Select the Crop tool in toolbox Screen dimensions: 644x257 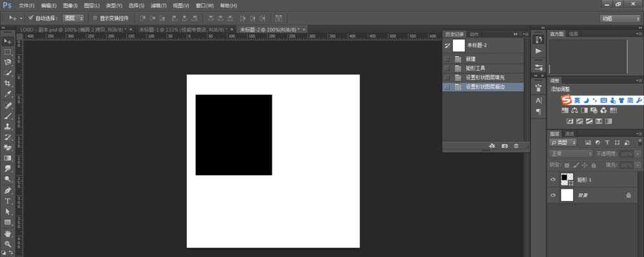pyautogui.click(x=7, y=83)
